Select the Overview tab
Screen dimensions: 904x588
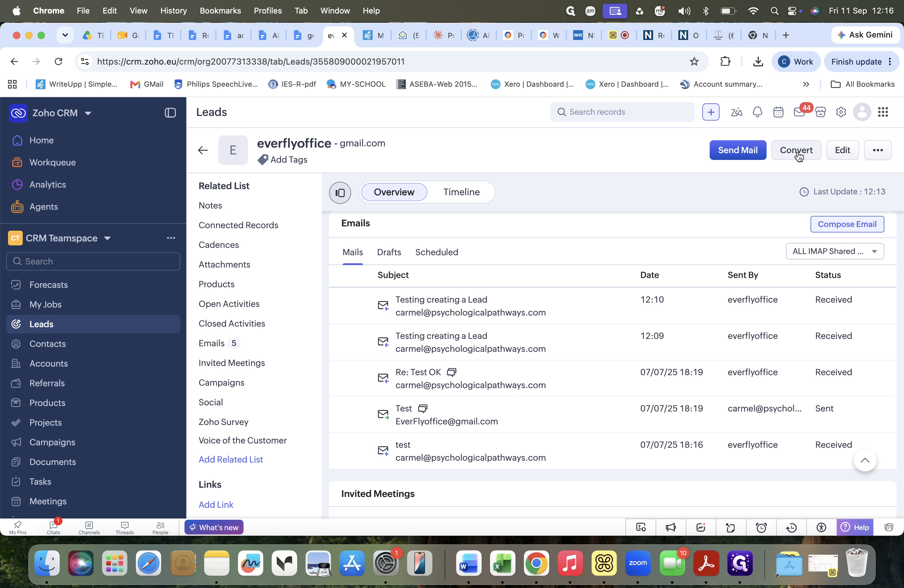point(394,192)
